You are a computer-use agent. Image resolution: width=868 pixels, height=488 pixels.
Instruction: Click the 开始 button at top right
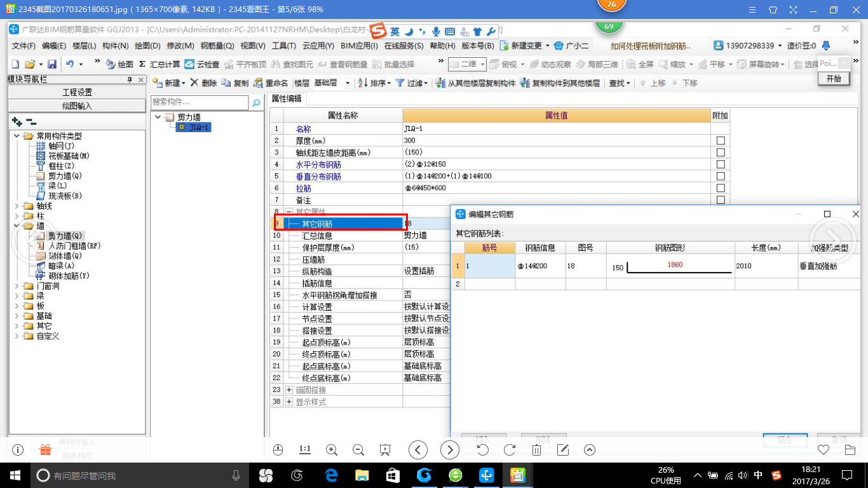(x=834, y=78)
